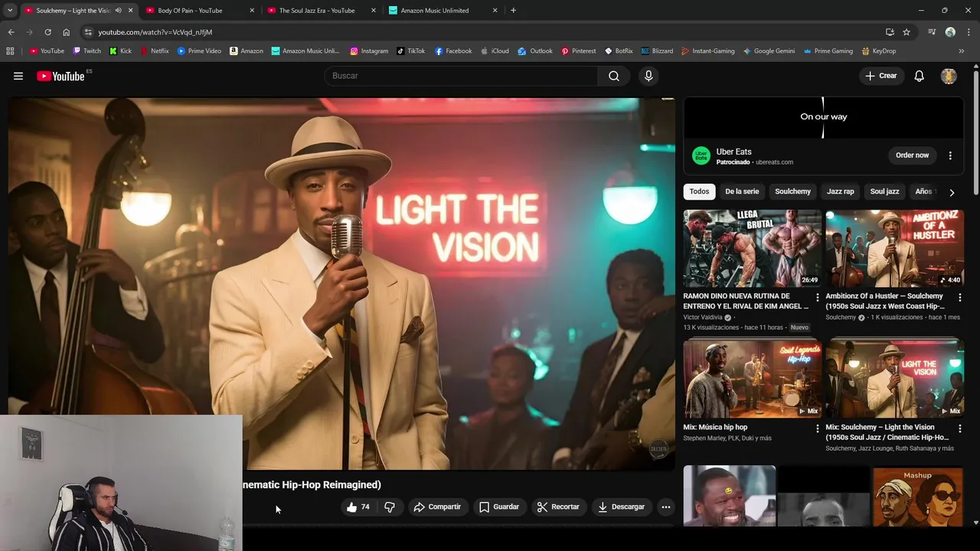Open the YouTube account avatar menu
This screenshot has height=551, width=980.
(x=949, y=76)
